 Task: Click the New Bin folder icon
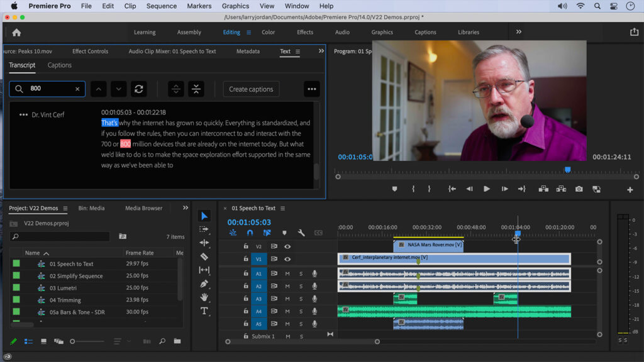[x=177, y=341]
